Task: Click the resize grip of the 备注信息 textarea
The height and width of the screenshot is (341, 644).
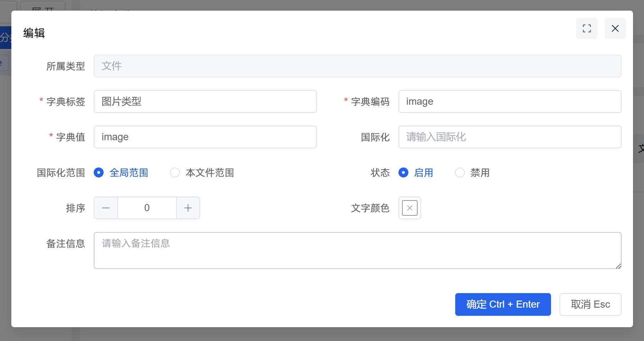Action: (x=619, y=266)
